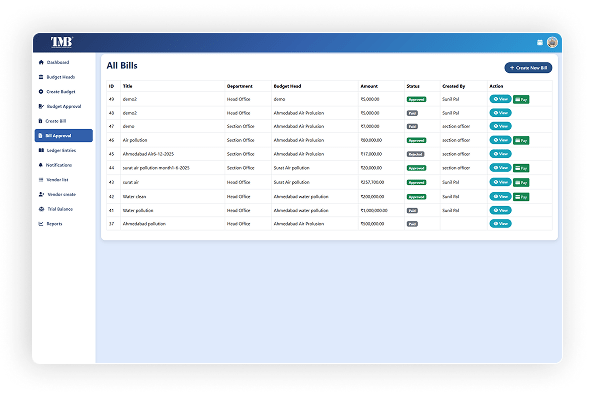Click the Create New Bill button
Viewport: 591px width, 396px height.
(x=528, y=68)
